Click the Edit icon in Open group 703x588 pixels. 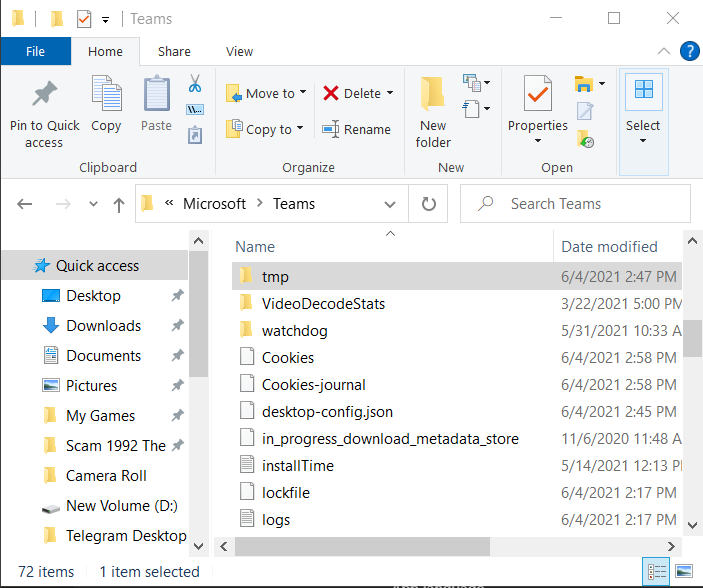point(585,111)
